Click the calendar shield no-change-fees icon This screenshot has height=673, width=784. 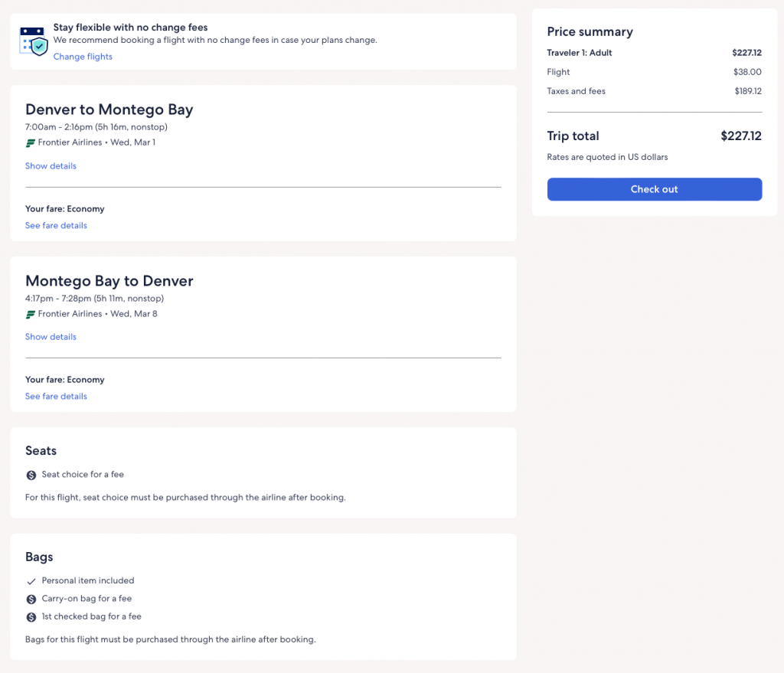(33, 41)
